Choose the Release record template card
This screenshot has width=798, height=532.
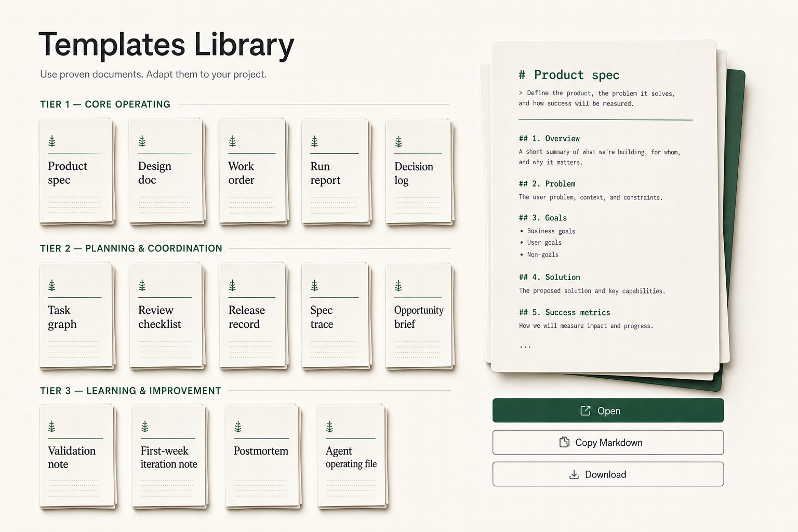253,315
